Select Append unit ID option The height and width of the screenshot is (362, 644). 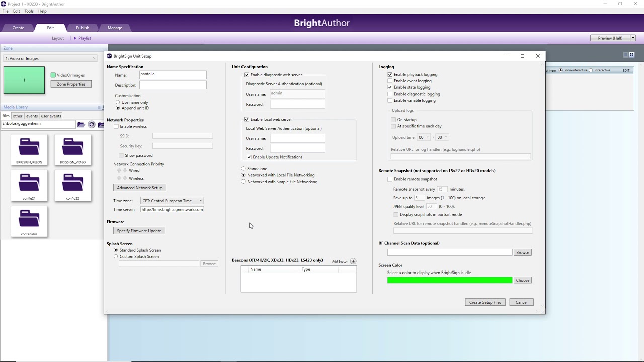click(118, 108)
